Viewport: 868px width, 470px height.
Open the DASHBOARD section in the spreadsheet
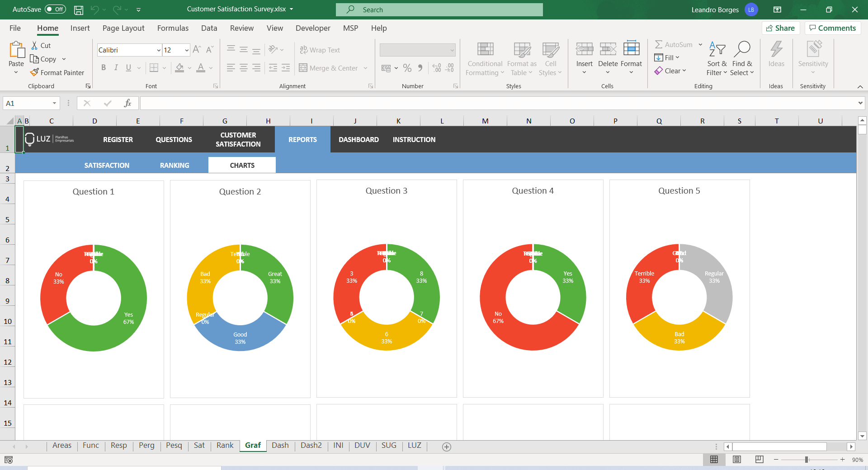tap(358, 139)
